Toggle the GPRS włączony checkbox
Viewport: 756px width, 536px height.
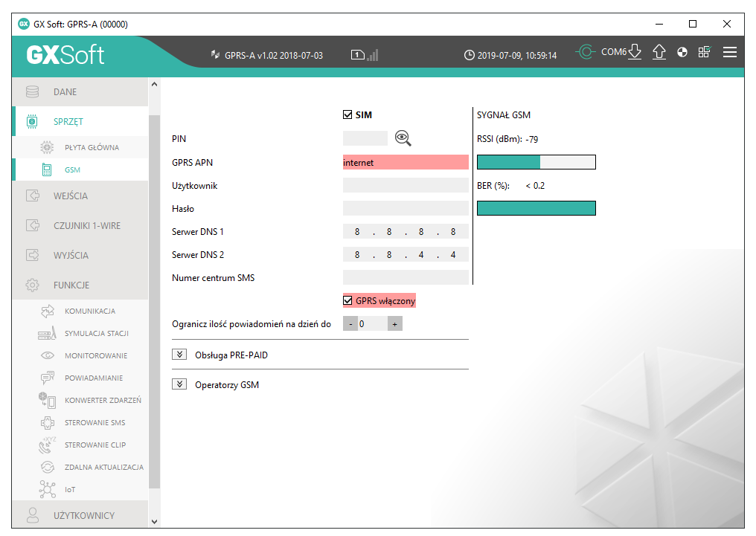347,301
